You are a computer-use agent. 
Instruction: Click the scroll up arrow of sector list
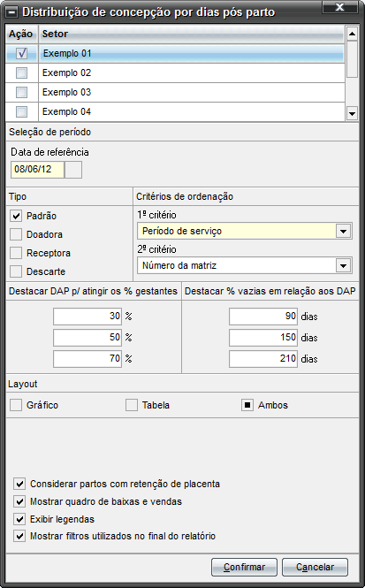click(352, 34)
